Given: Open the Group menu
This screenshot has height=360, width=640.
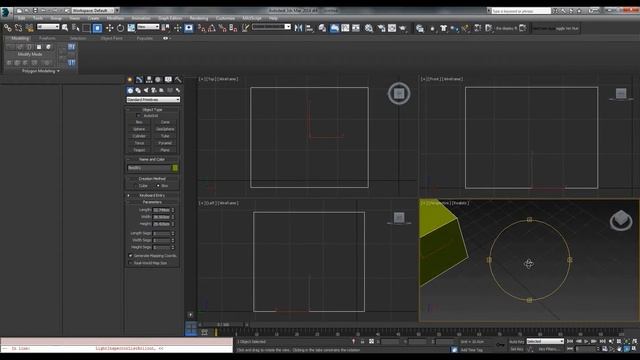Looking at the screenshot, I should [56, 18].
